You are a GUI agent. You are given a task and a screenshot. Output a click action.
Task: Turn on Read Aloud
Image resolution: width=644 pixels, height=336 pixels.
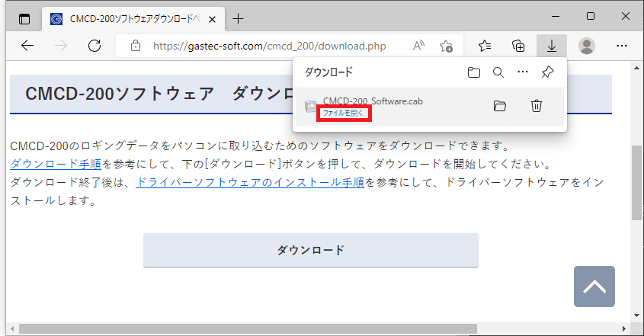[x=418, y=46]
